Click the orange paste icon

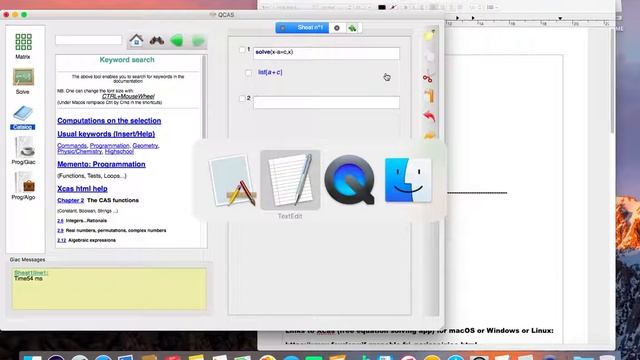coord(429,96)
